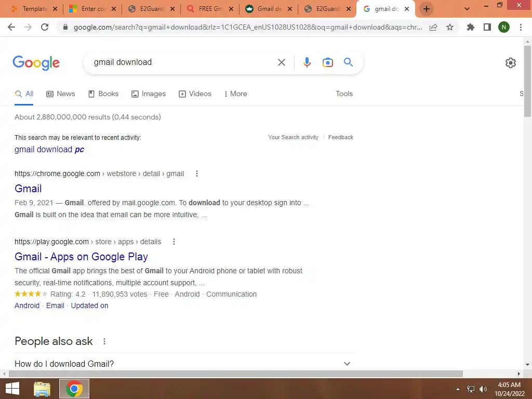
Task: Open the taskbar clock and date
Action: click(x=509, y=389)
